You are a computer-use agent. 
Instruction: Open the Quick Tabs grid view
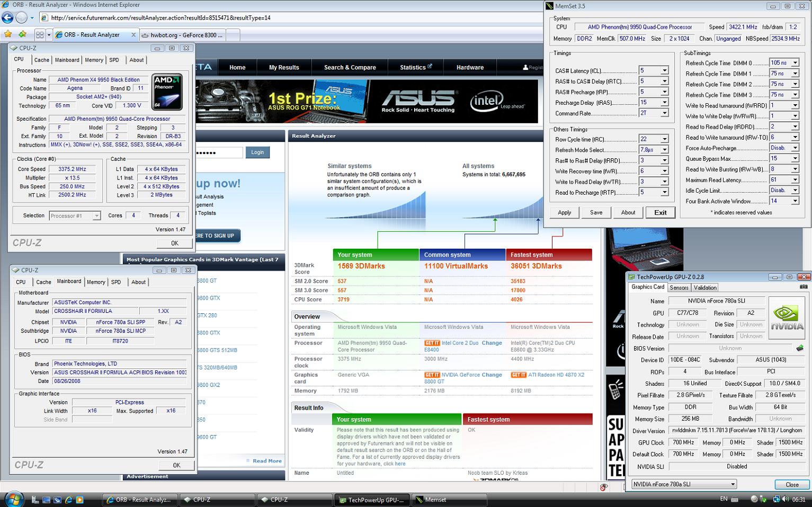click(x=40, y=35)
